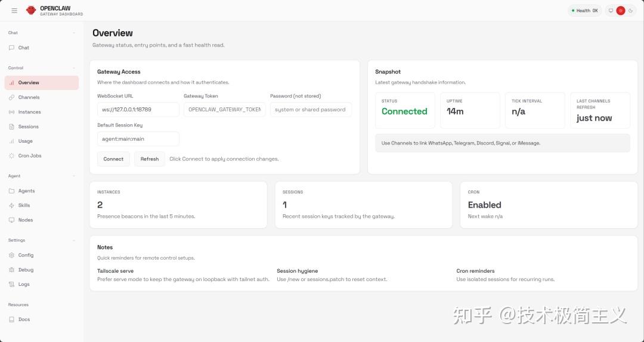Select the Usage sidebar item
Viewport: 644px width, 342px height.
coord(25,141)
